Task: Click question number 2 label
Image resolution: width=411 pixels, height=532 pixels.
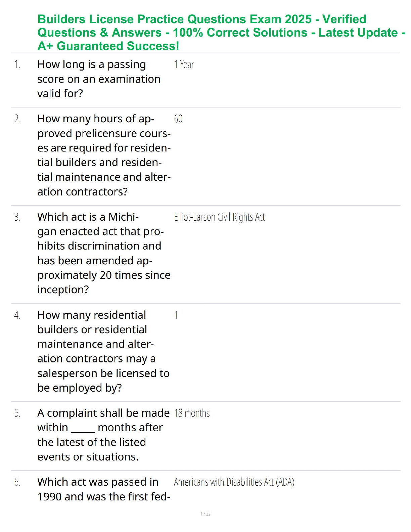Action: [x=17, y=119]
